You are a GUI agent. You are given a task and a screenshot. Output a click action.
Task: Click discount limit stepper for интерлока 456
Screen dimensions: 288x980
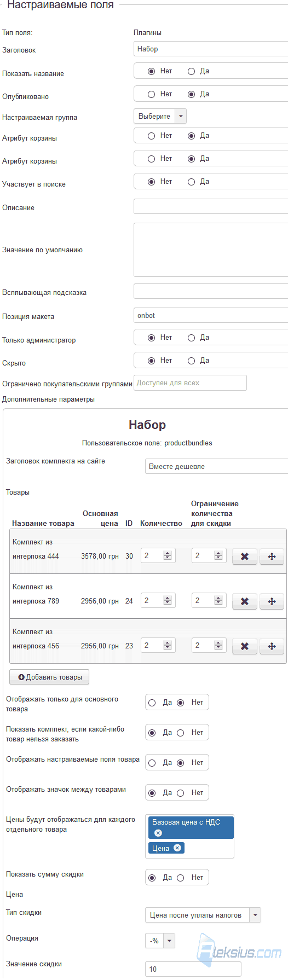[x=218, y=645]
